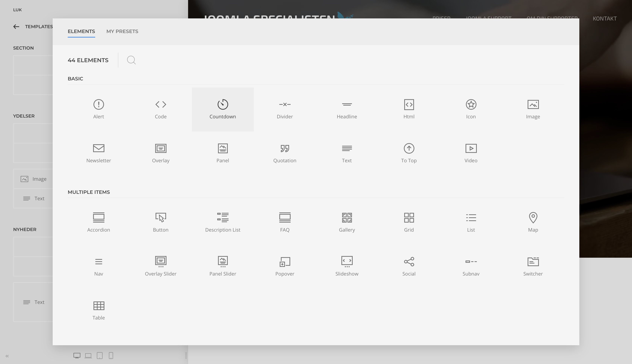Screen dimensions: 632x364
Task: Select the Countdown element
Action: [223, 109]
